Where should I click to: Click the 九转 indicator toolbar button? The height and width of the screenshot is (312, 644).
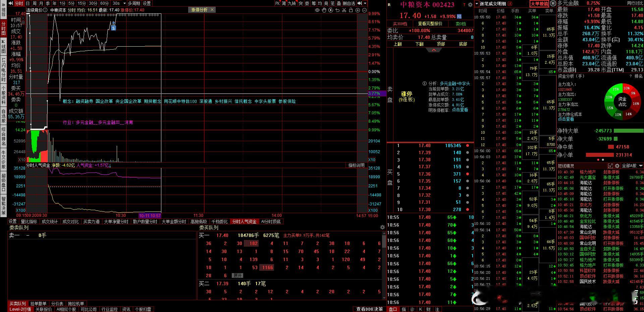pyautogui.click(x=291, y=3)
